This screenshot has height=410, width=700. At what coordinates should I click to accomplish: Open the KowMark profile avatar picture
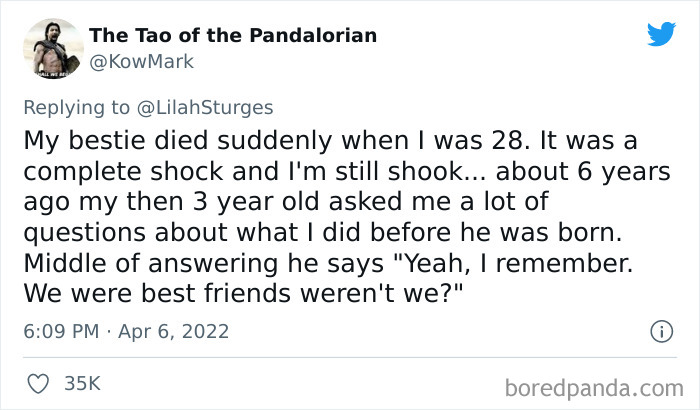[53, 49]
